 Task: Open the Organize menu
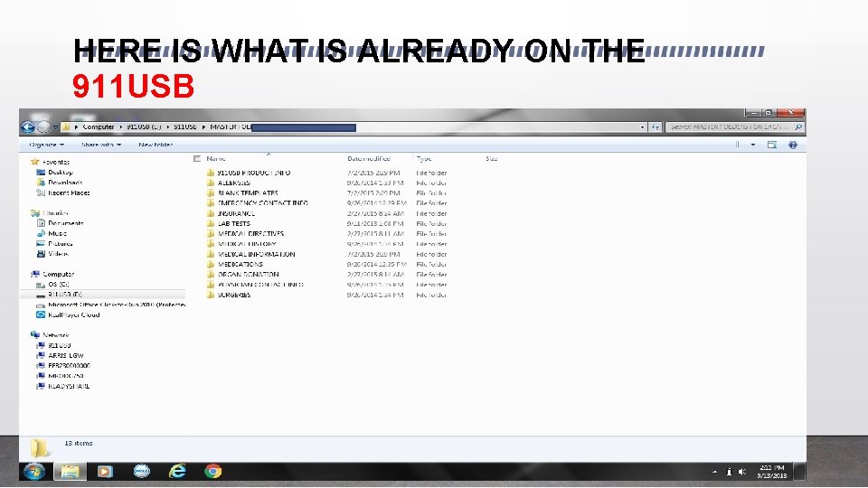(46, 145)
